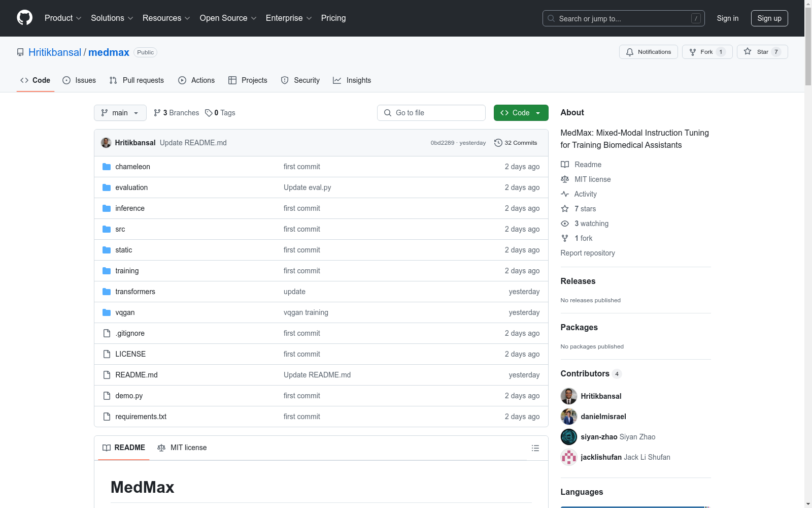This screenshot has width=812, height=508.
Task: Click jacklishufan contributor avatar
Action: [569, 457]
